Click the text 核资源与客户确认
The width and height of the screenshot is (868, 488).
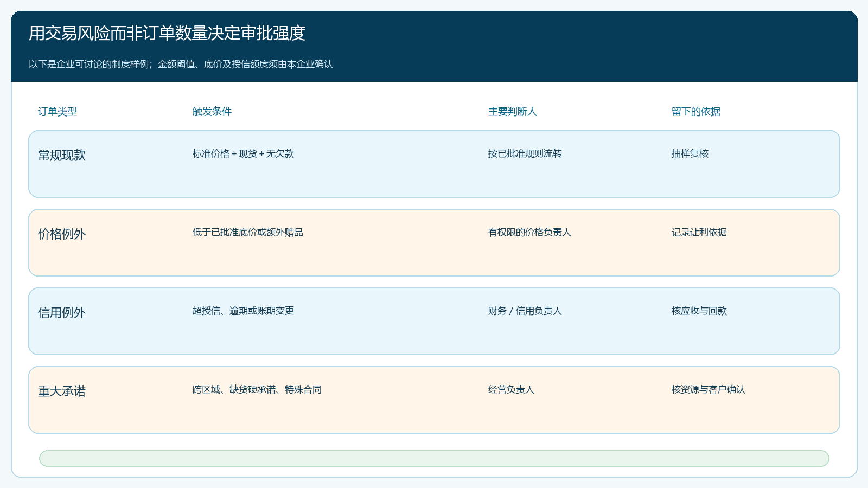[709, 389]
